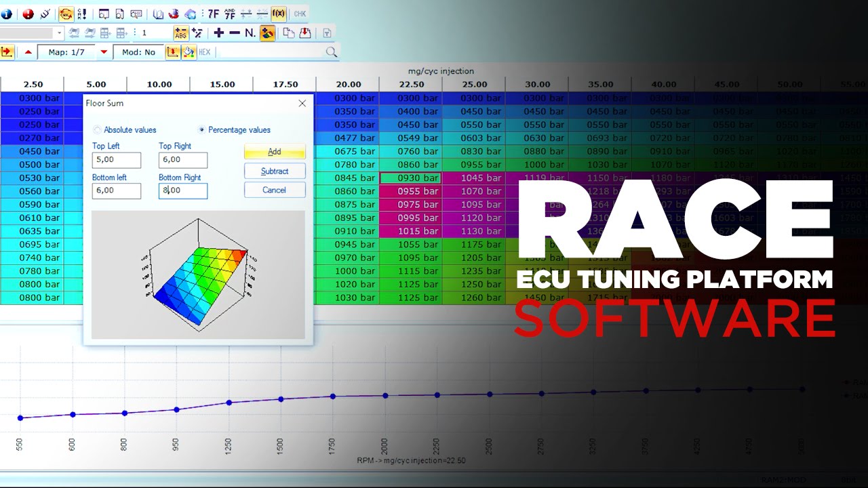Click the 3D surface preview chart
This screenshot has width=868, height=488.
coord(198,274)
